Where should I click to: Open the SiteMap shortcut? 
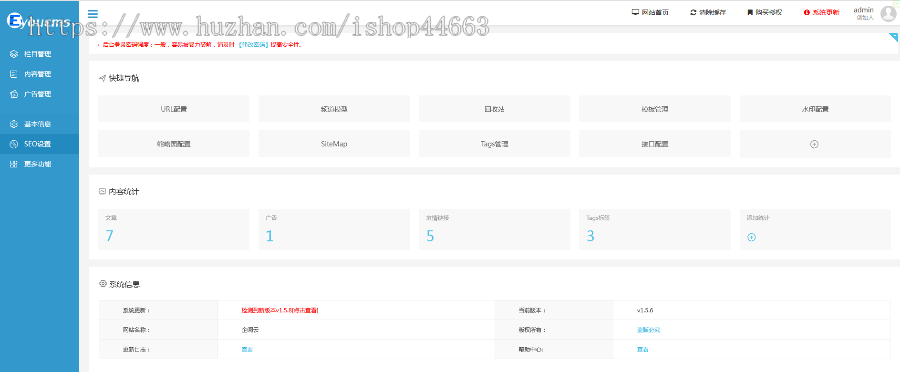click(x=334, y=144)
